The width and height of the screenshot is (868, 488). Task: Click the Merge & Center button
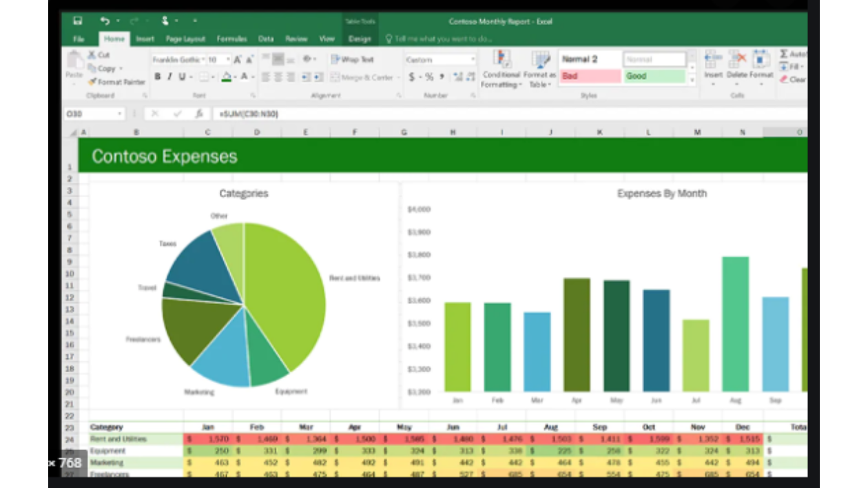(362, 77)
